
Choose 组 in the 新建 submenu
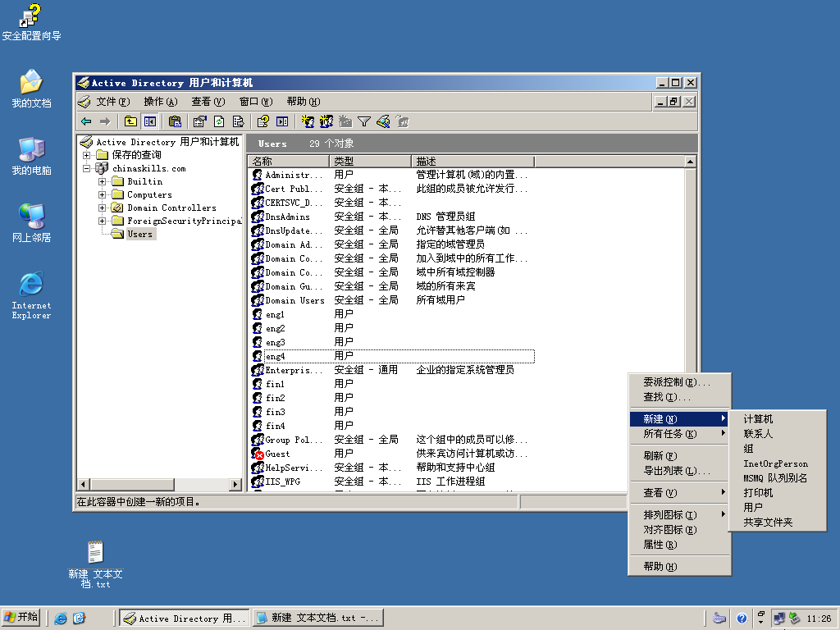click(778, 449)
